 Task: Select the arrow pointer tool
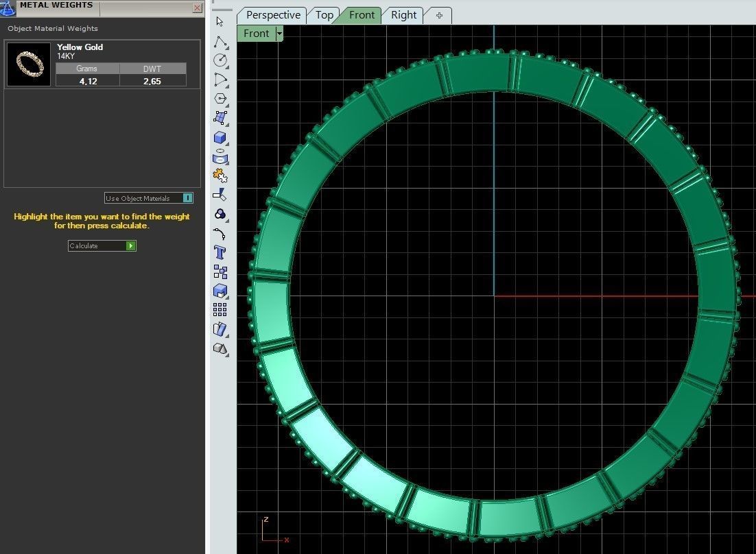[220, 22]
